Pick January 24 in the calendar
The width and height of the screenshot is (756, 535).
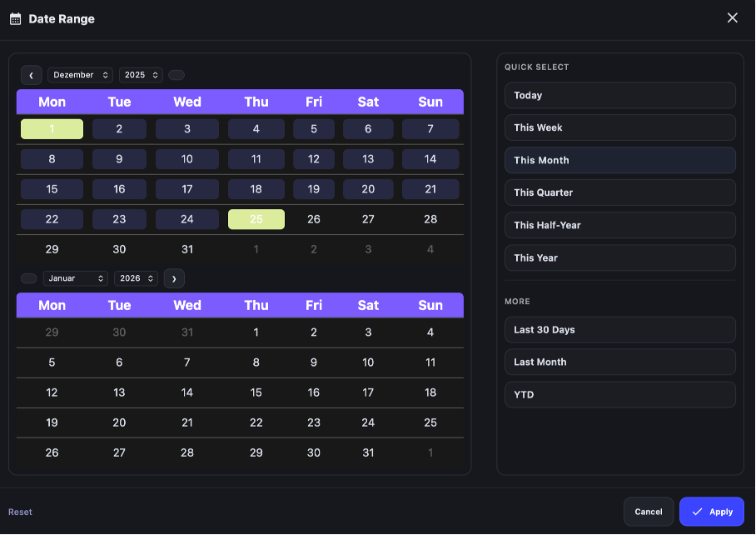[368, 423]
